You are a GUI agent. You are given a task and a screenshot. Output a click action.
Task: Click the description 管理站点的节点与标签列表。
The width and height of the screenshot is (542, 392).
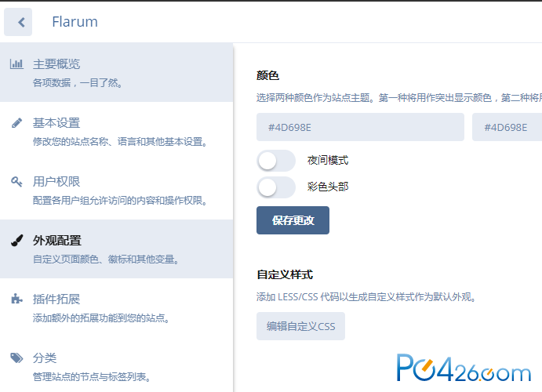point(92,376)
